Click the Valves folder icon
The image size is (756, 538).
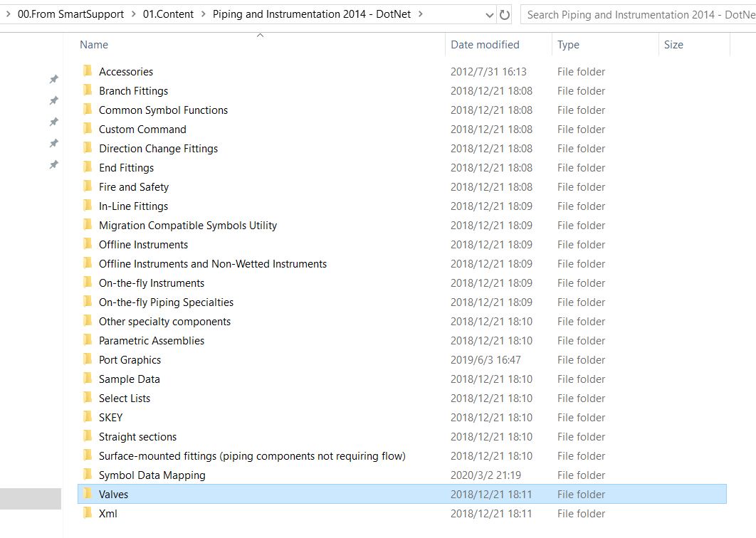click(x=88, y=494)
